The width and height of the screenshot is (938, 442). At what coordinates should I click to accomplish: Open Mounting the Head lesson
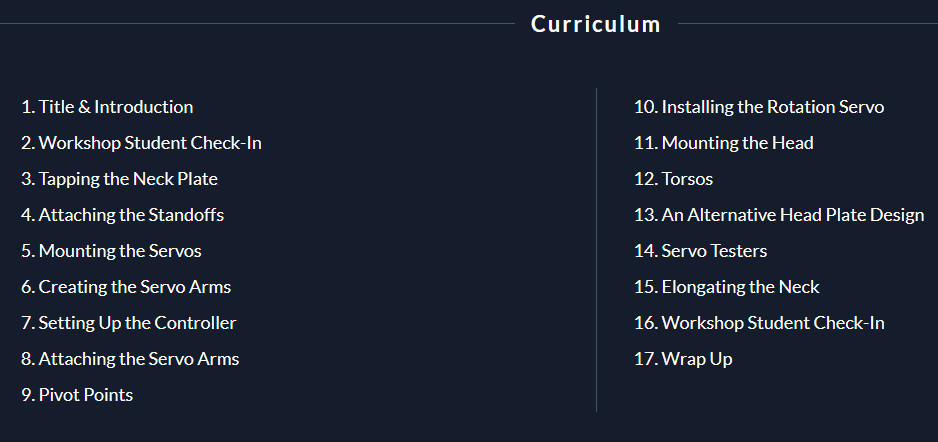coord(724,143)
